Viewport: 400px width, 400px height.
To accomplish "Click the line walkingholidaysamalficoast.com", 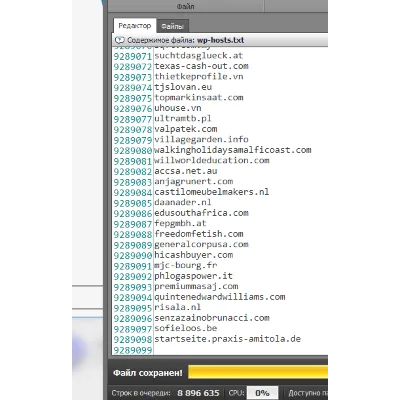I will pos(233,150).
